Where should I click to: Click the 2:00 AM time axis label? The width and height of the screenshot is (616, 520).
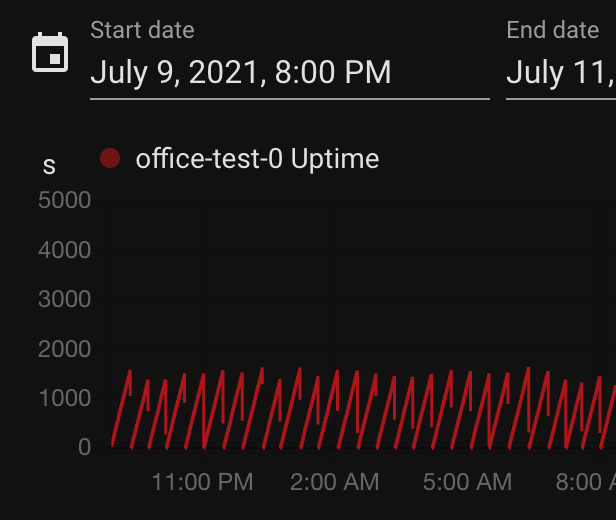334,482
